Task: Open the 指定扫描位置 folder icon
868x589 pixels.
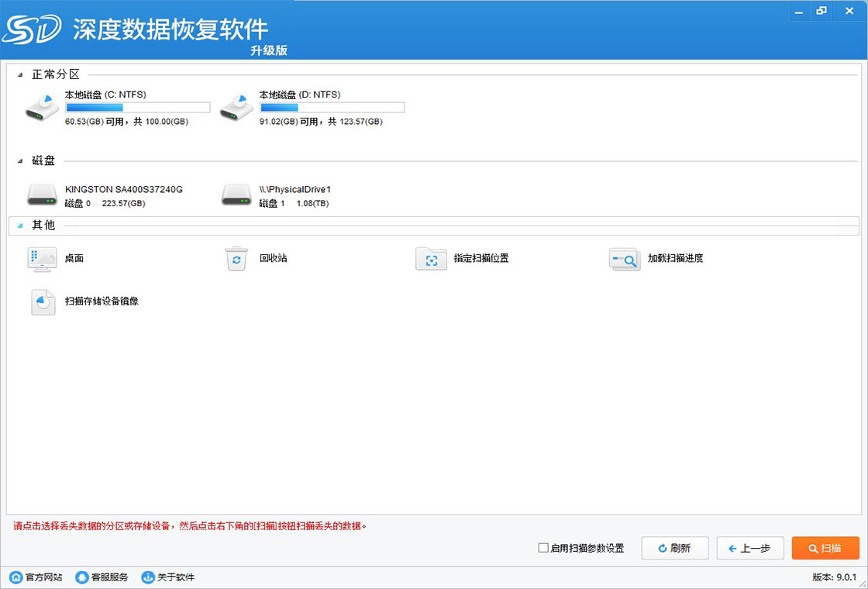Action: point(431,259)
